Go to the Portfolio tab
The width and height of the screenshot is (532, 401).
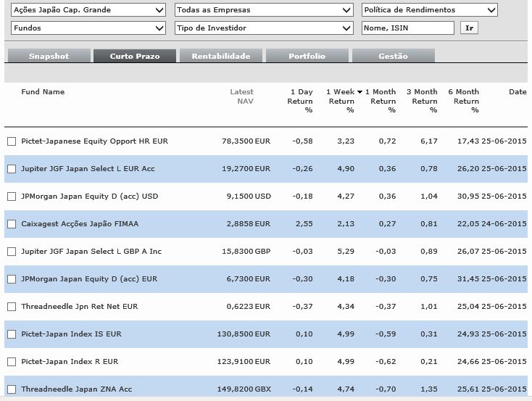(x=307, y=56)
